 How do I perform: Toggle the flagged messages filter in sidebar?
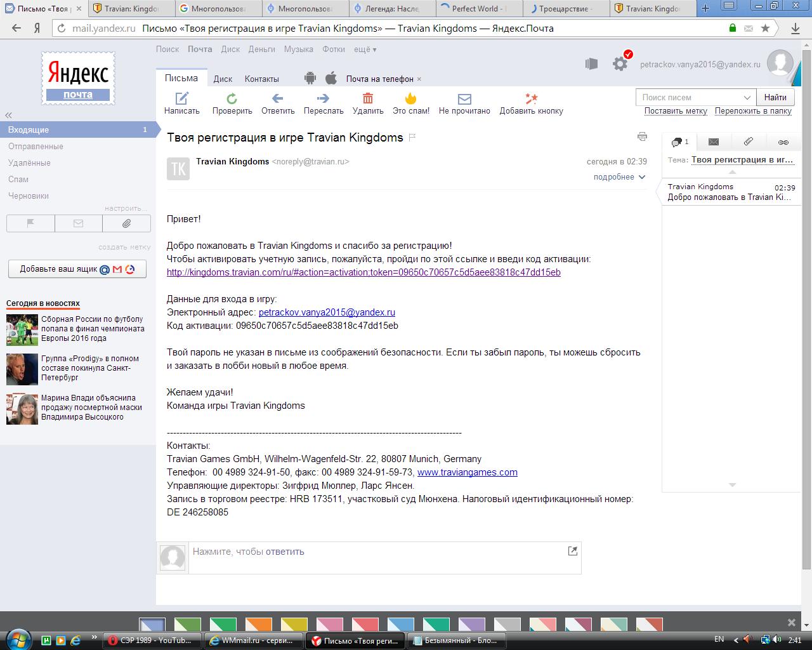click(x=30, y=223)
